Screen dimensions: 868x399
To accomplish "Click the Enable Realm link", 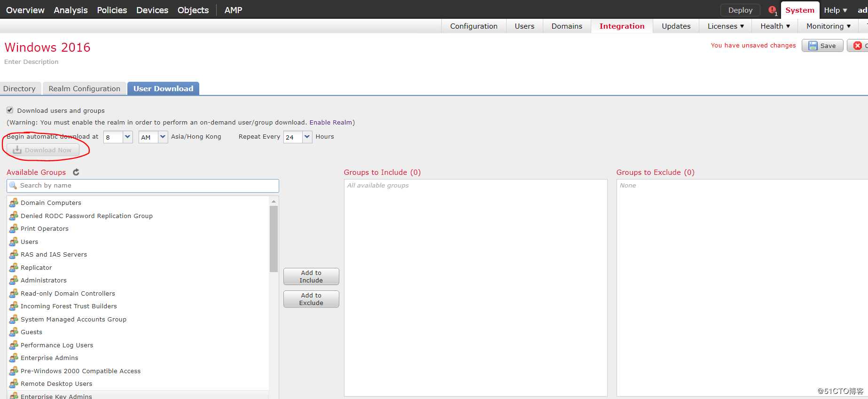I will click(x=330, y=122).
